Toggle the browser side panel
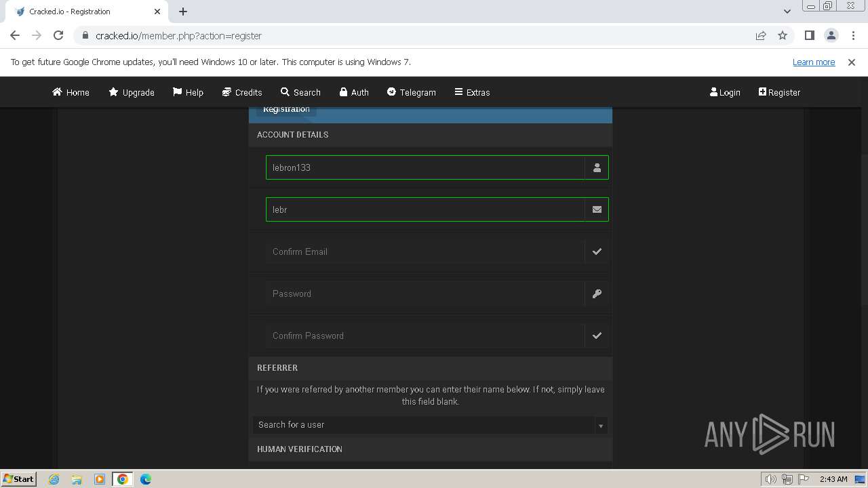Viewport: 868px width, 488px height. tap(809, 35)
